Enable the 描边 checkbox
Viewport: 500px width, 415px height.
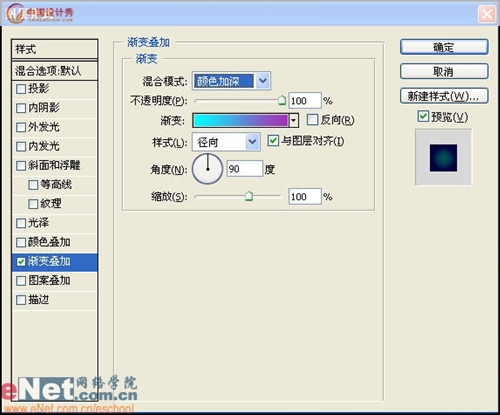[21, 300]
